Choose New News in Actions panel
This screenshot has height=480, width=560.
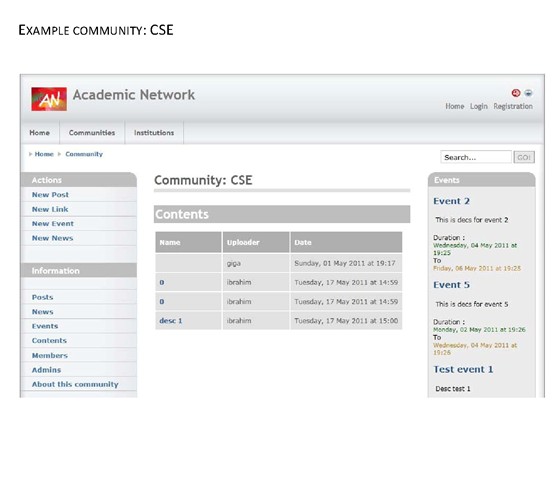[52, 238]
